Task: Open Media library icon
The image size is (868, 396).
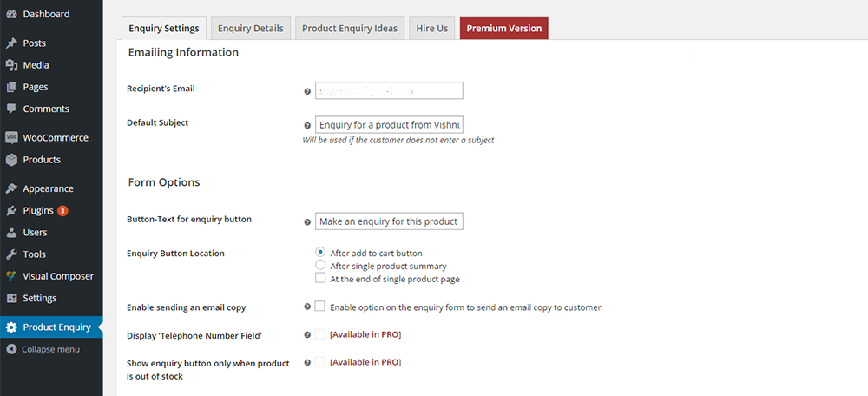Action: click(x=11, y=65)
